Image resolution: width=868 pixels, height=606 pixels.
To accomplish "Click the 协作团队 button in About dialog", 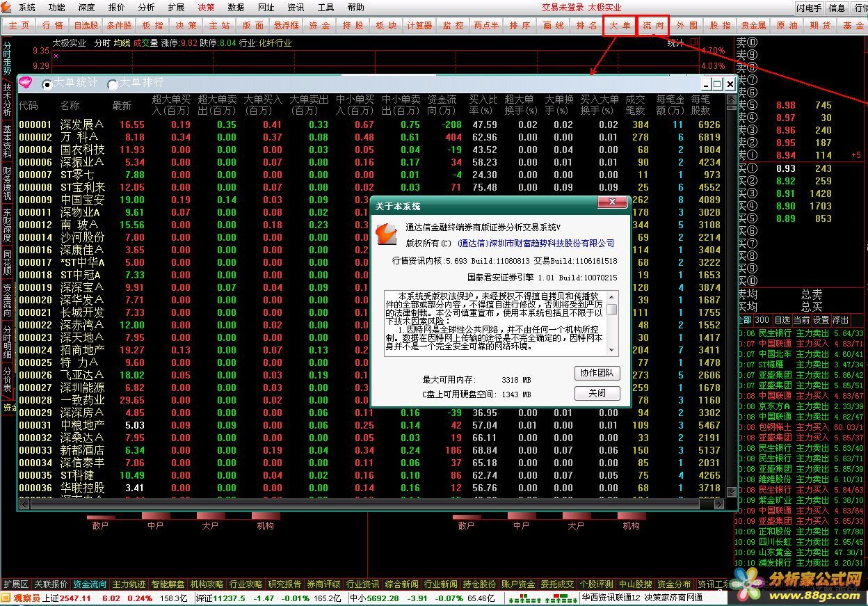I will [x=597, y=373].
